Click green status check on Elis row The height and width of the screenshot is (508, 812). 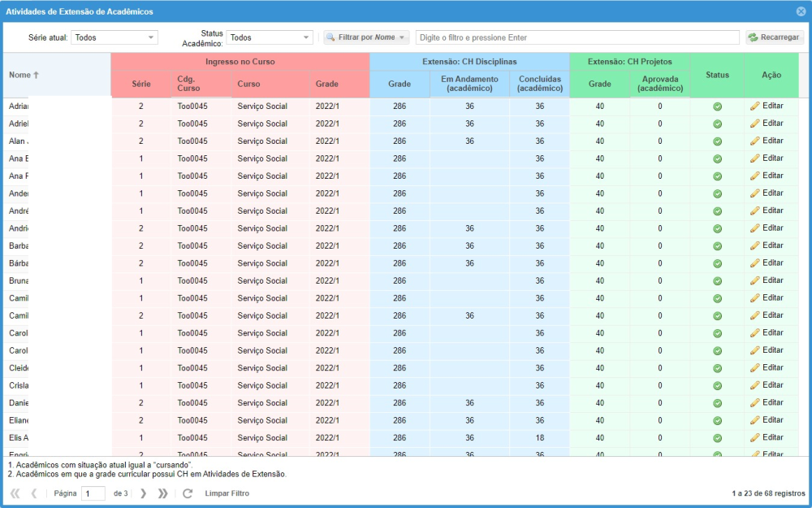click(717, 438)
